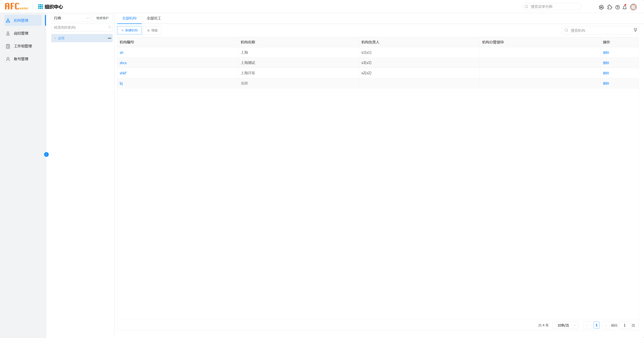The width and height of the screenshot is (644, 338).
Task: Open the 公司 node three-dot menu
Action: pyautogui.click(x=110, y=38)
